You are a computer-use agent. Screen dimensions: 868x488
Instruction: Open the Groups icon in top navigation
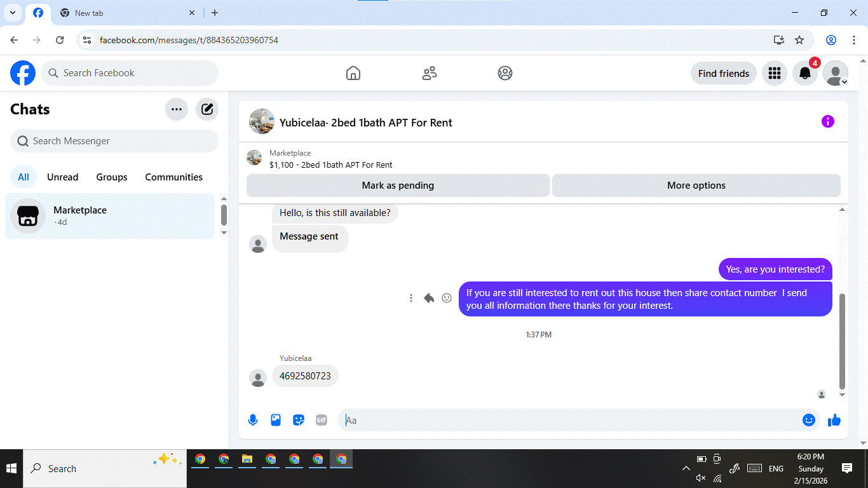(505, 73)
